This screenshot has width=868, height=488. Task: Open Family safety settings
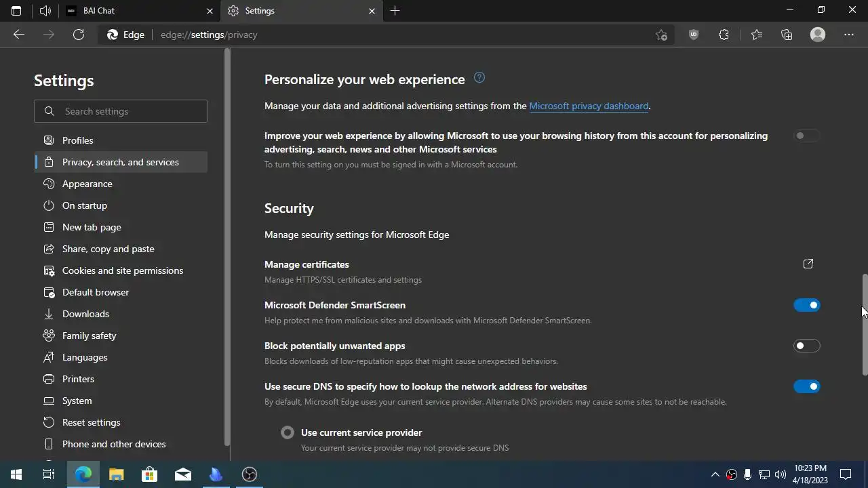[121, 335]
